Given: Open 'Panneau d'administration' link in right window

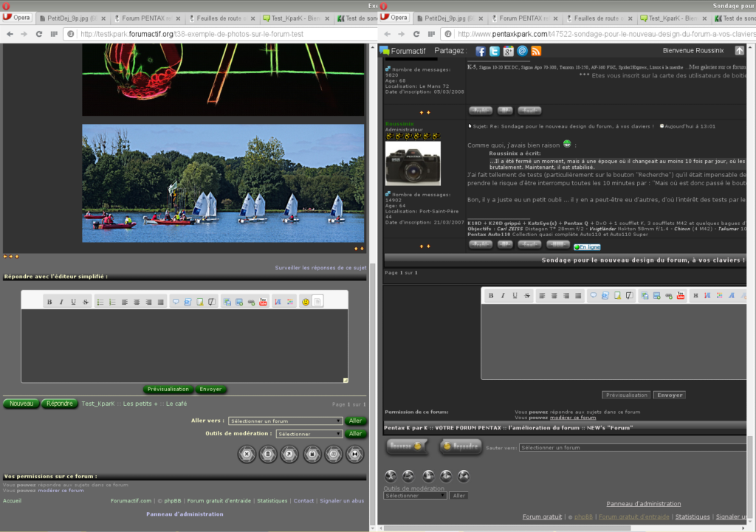Looking at the screenshot, I should [644, 504].
